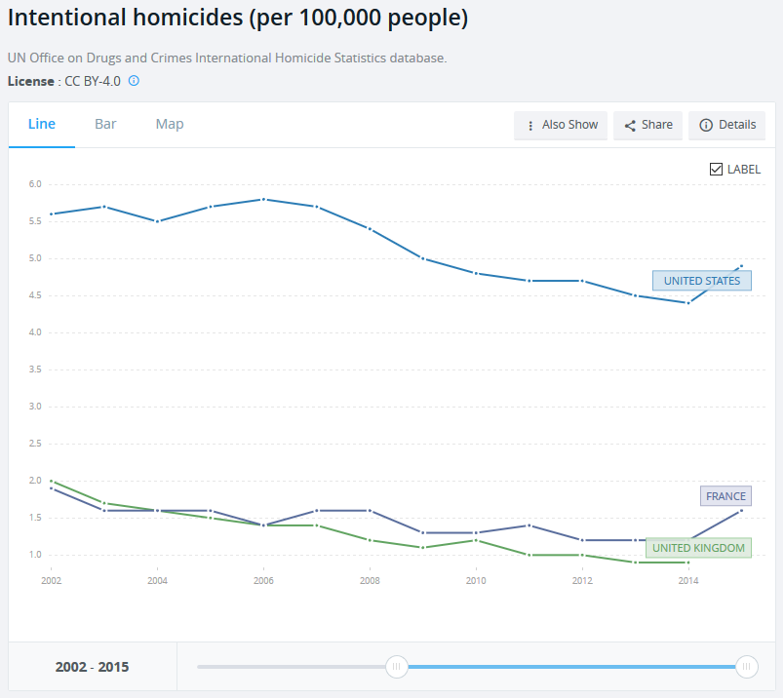Click the Details info icon
The width and height of the screenshot is (784, 700).
pos(706,126)
